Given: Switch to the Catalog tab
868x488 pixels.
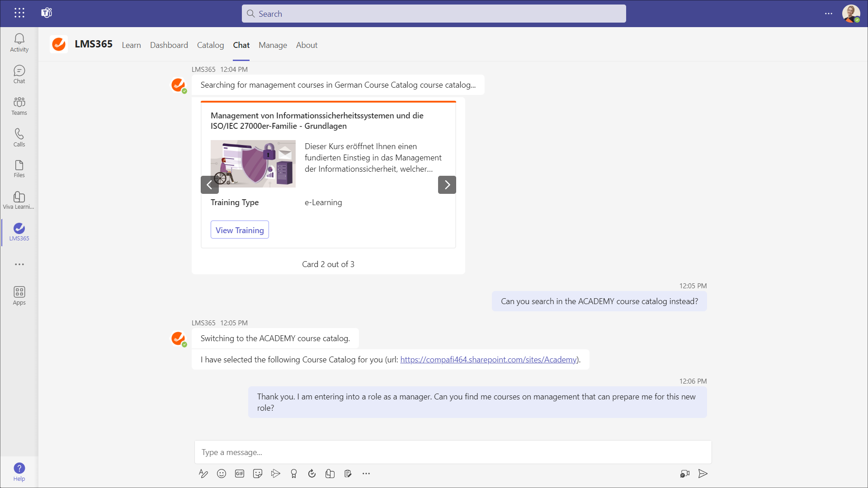Looking at the screenshot, I should click(x=210, y=45).
